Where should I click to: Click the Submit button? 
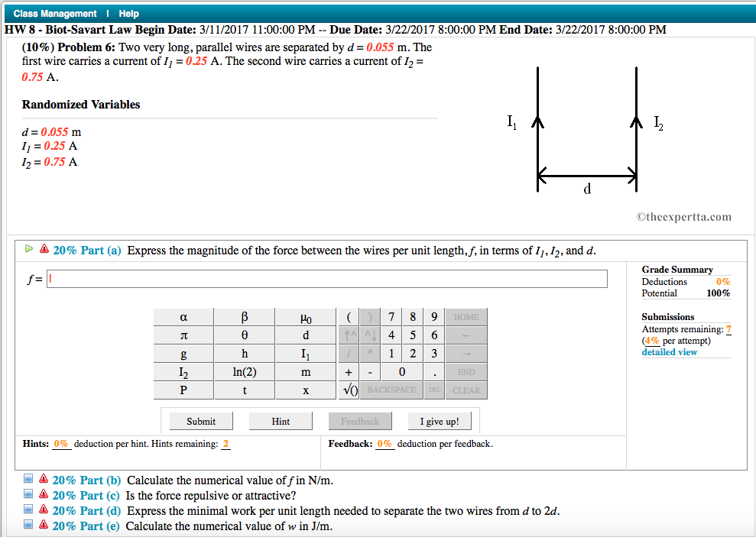coord(201,421)
